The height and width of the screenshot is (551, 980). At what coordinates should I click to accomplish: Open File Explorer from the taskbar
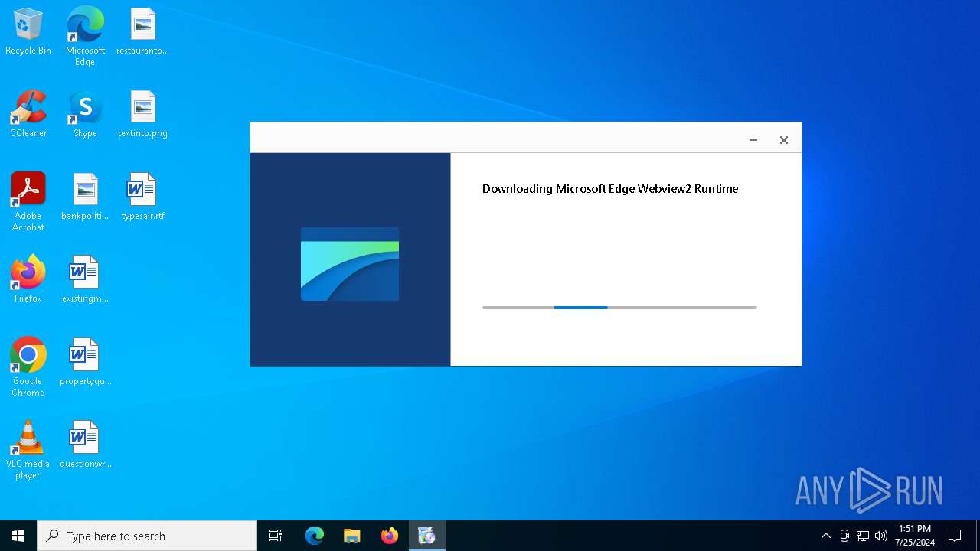(x=352, y=536)
